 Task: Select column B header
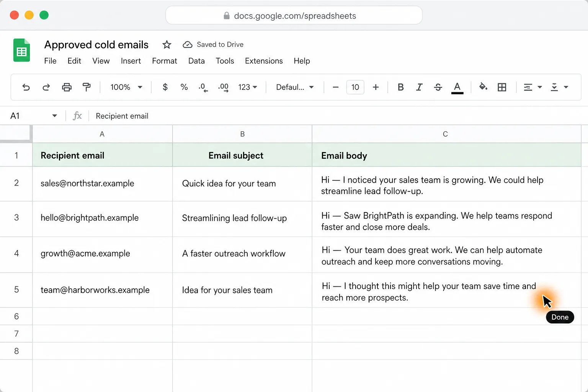[x=242, y=134]
